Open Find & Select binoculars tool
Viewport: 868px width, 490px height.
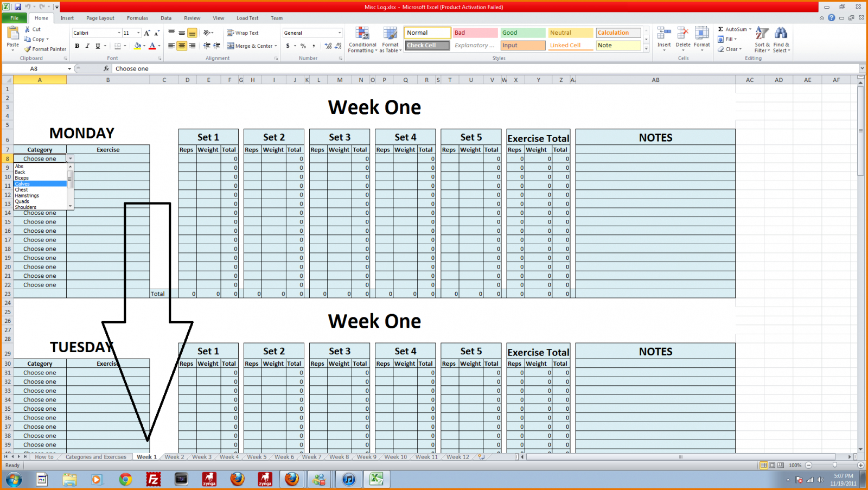pos(781,40)
